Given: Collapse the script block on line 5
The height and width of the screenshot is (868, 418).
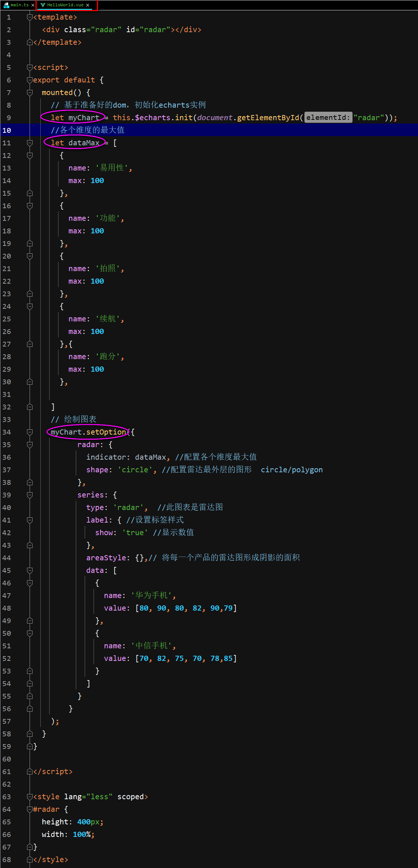Looking at the screenshot, I should [30, 68].
